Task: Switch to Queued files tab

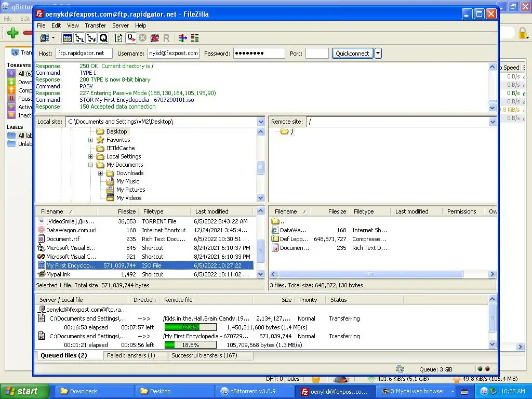Action: [x=69, y=355]
